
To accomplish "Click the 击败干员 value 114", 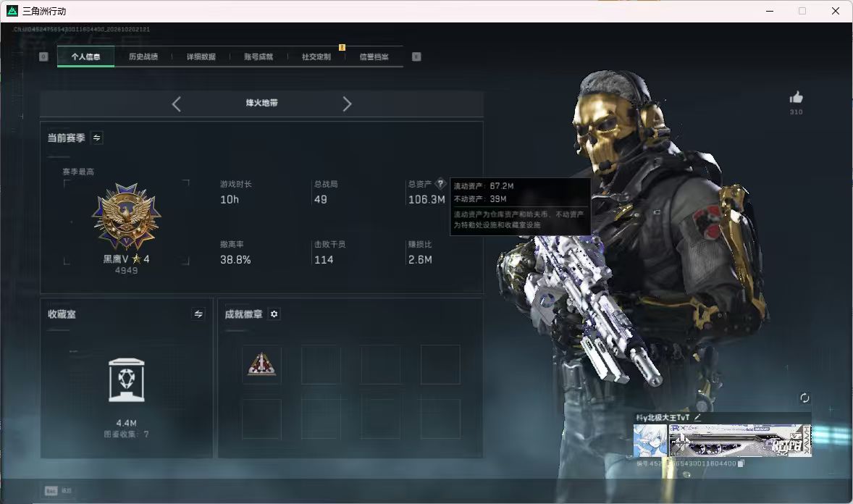I will click(x=324, y=260).
